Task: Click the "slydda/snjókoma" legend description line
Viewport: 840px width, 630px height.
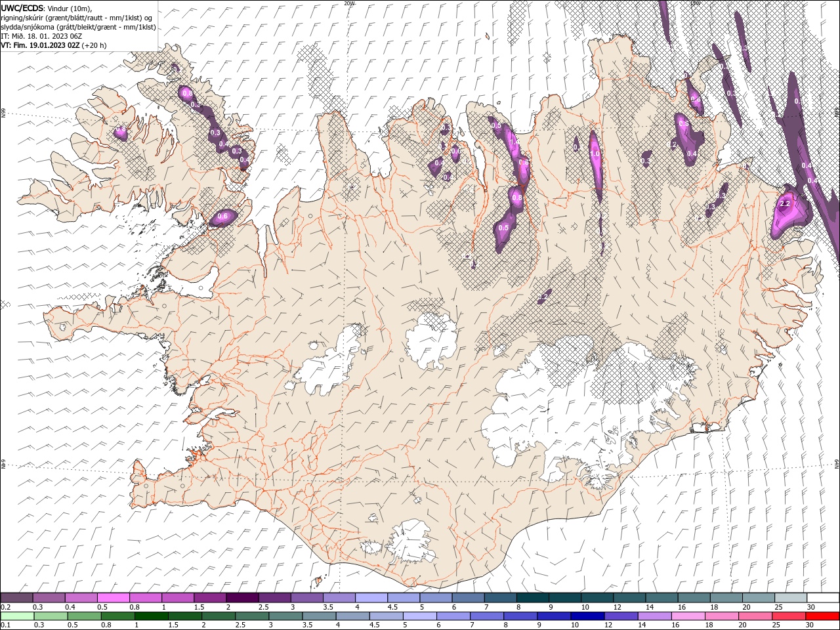Action: [x=79, y=27]
